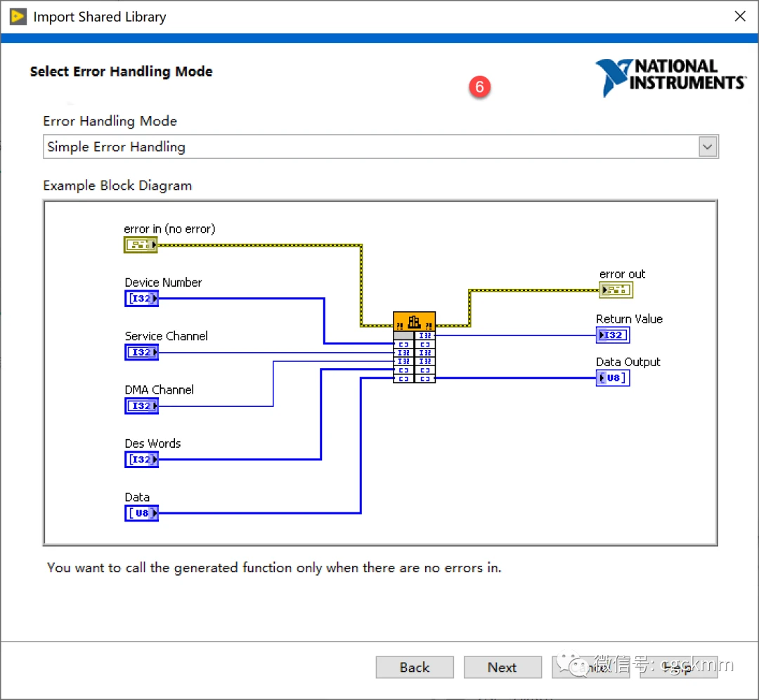Select the Data U8 array terminal

(x=141, y=514)
